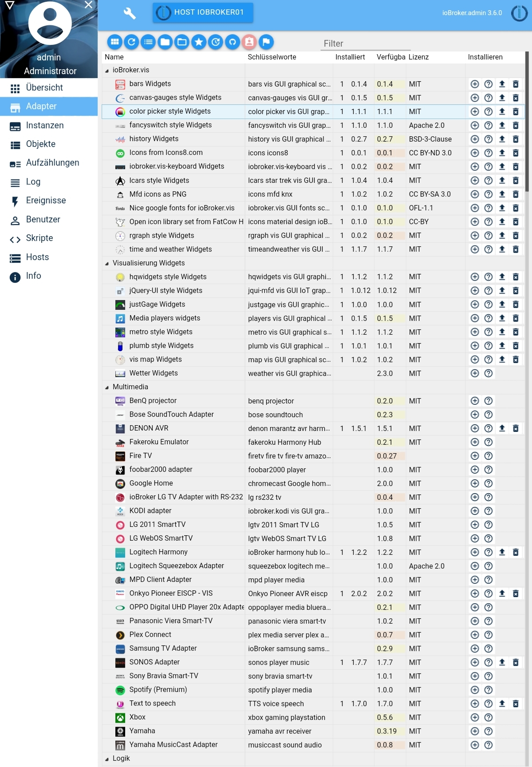
Task: Collapse the Logik group
Action: point(106,759)
